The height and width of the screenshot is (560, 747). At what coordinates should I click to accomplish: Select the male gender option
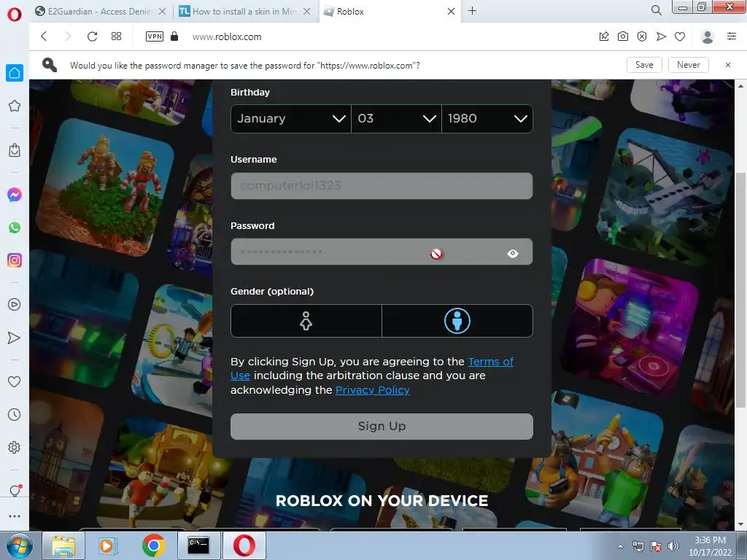coord(457,321)
